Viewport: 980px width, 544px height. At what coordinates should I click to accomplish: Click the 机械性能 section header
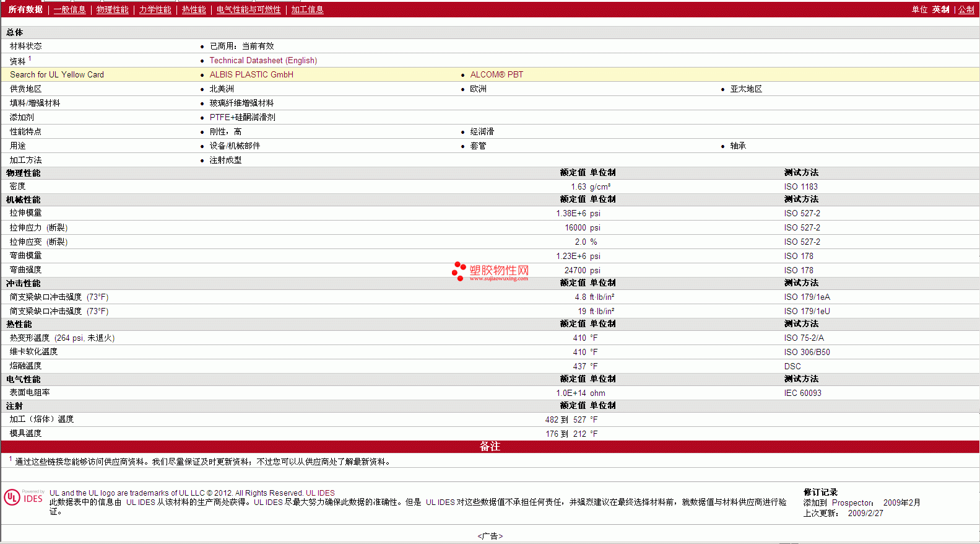point(23,200)
